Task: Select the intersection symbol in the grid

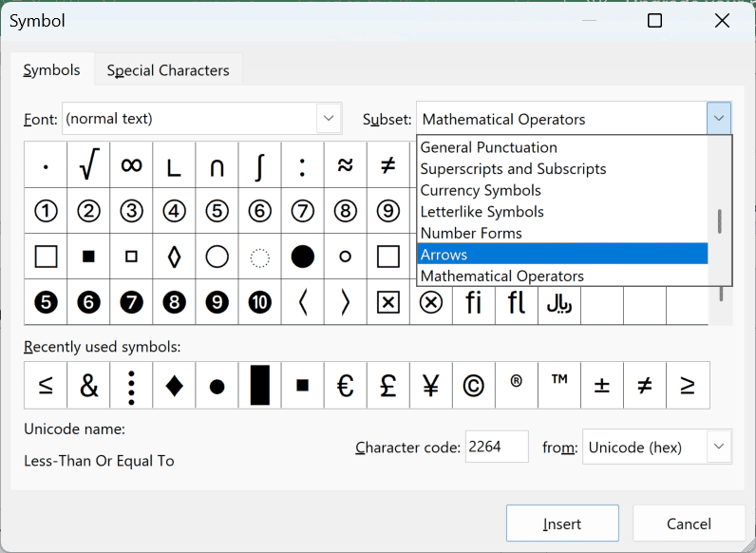Action: pos(217,165)
